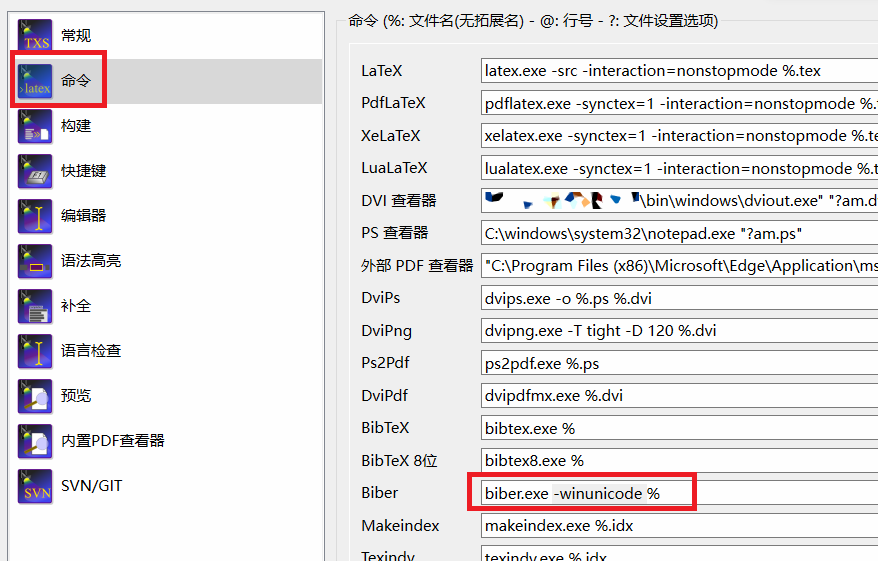The height and width of the screenshot is (561, 878).
Task: Click the 语言检查 language check icon
Action: [x=35, y=351]
